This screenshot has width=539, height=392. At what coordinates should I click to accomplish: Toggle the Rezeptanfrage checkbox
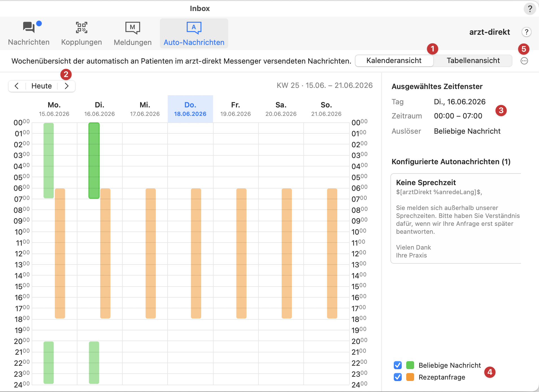pos(397,377)
